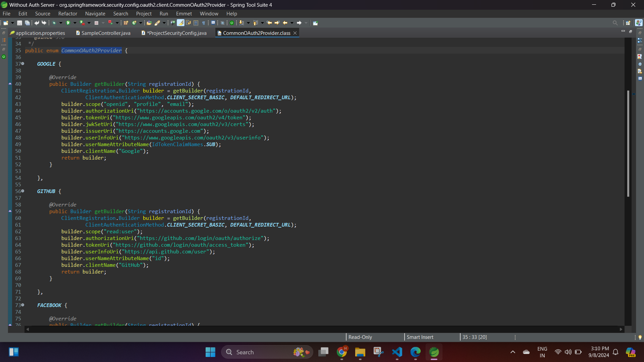This screenshot has width=644, height=362.
Task: Click the vertical scrollbar thumb in the editor
Action: coord(628,143)
